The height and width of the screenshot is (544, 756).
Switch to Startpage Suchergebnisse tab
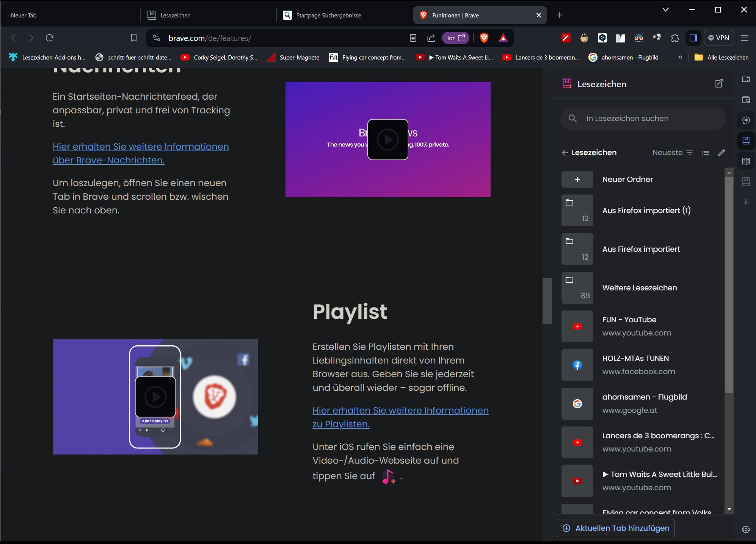coord(344,15)
